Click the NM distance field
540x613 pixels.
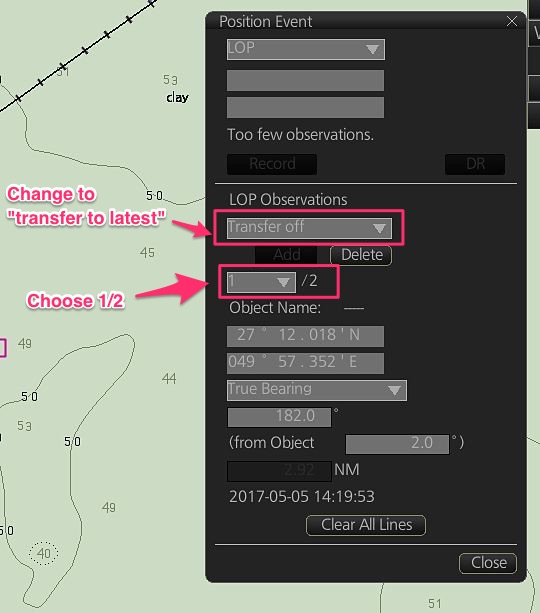279,471
